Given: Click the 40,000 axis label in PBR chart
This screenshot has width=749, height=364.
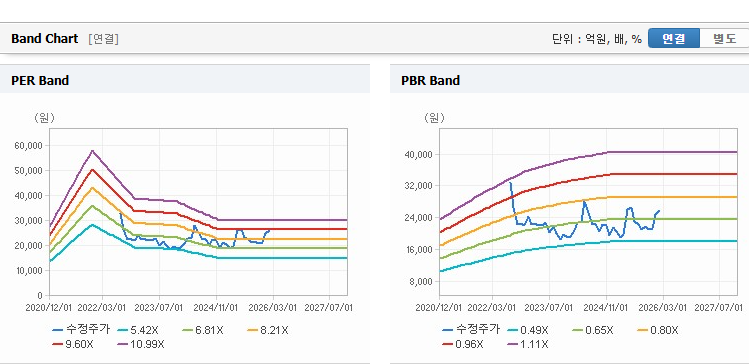Looking at the screenshot, I should pos(419,154).
